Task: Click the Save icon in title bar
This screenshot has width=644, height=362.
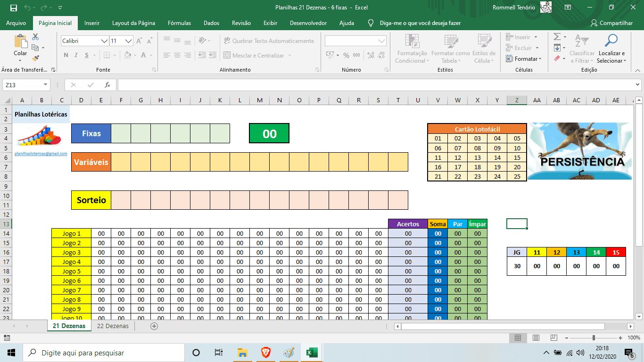Action: click(13, 8)
